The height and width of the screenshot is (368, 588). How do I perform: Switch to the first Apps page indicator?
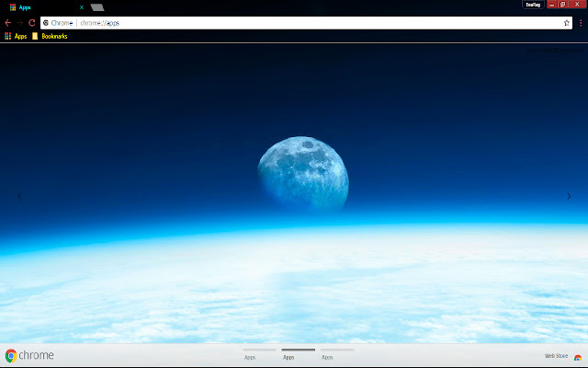coord(259,354)
